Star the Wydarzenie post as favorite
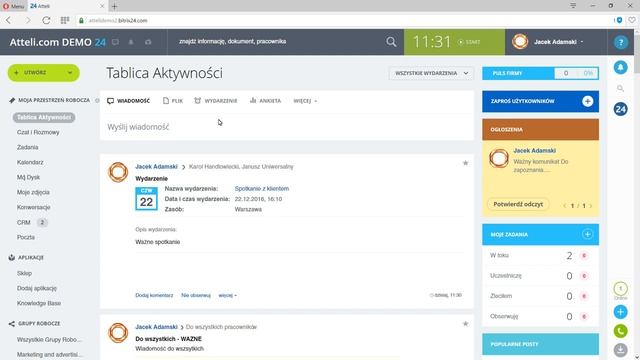 point(465,163)
